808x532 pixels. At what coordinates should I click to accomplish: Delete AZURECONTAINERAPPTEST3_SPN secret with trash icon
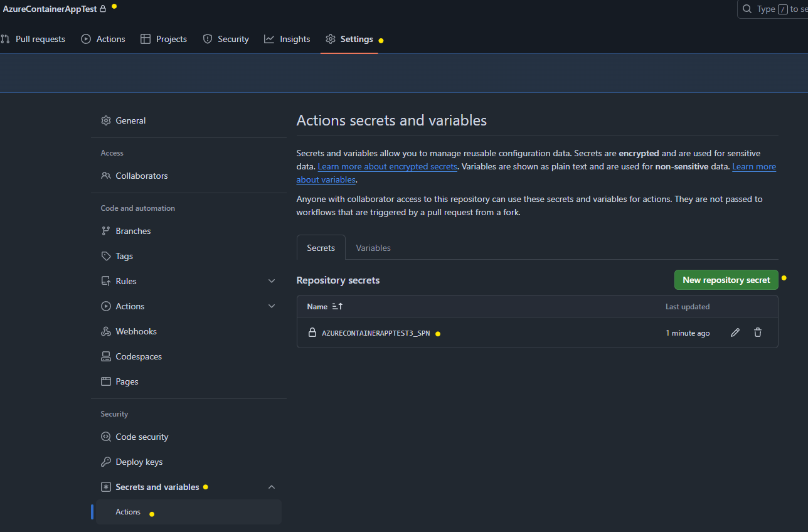pos(758,332)
